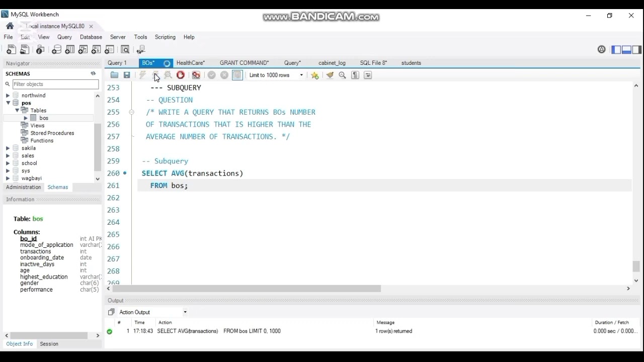The height and width of the screenshot is (362, 644).
Task: Switch to the HealthCare* tab
Action: point(190,63)
